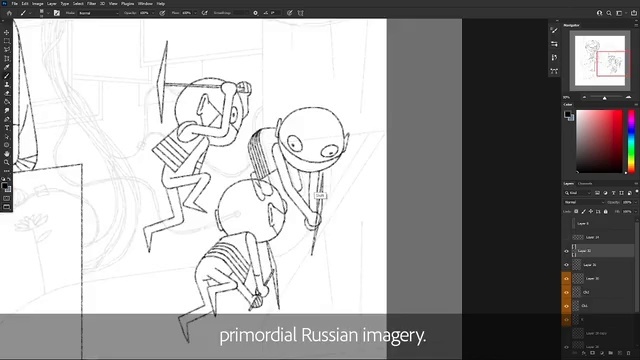Click the Edit Toolbar three-dots icon
Screen dimensions: 640x360
pyautogui.click(x=7, y=171)
